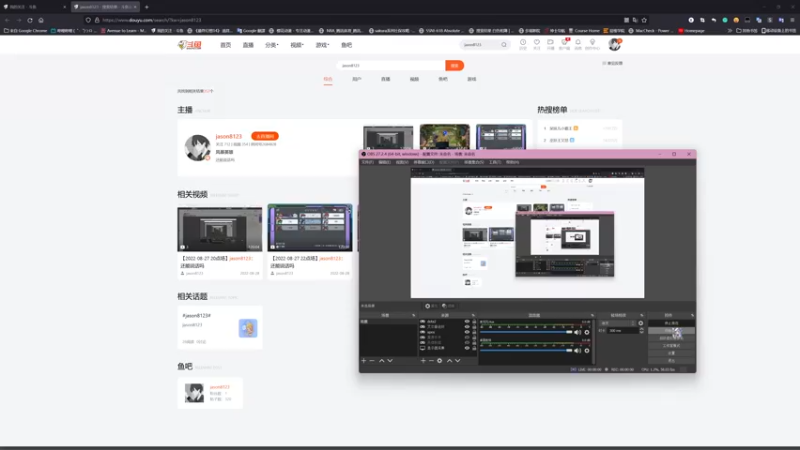The height and width of the screenshot is (450, 800).
Task: Move scene down with arrow in OBS Scenes panel
Action: click(390, 361)
